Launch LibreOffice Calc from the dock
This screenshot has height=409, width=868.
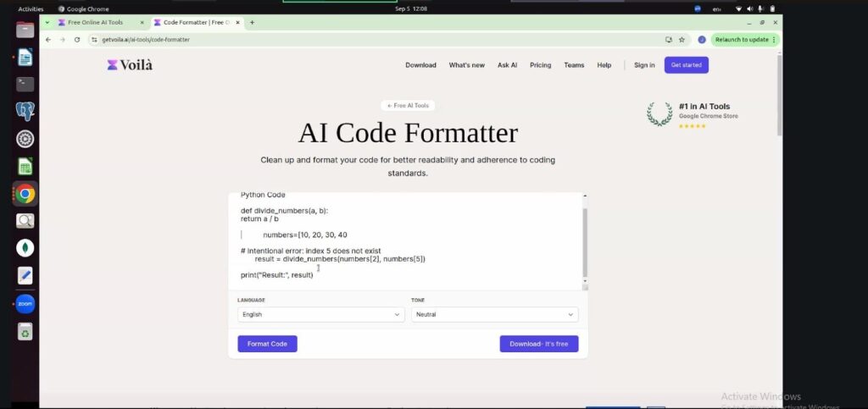[x=25, y=166]
